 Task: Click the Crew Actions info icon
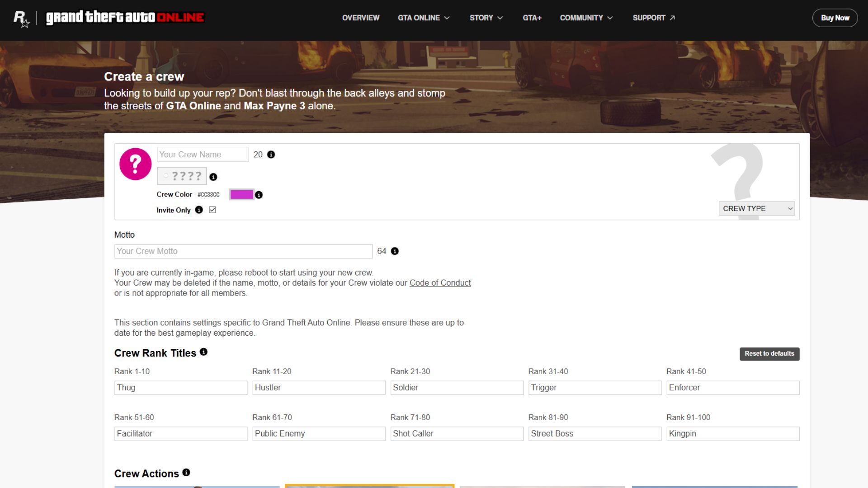(x=186, y=473)
